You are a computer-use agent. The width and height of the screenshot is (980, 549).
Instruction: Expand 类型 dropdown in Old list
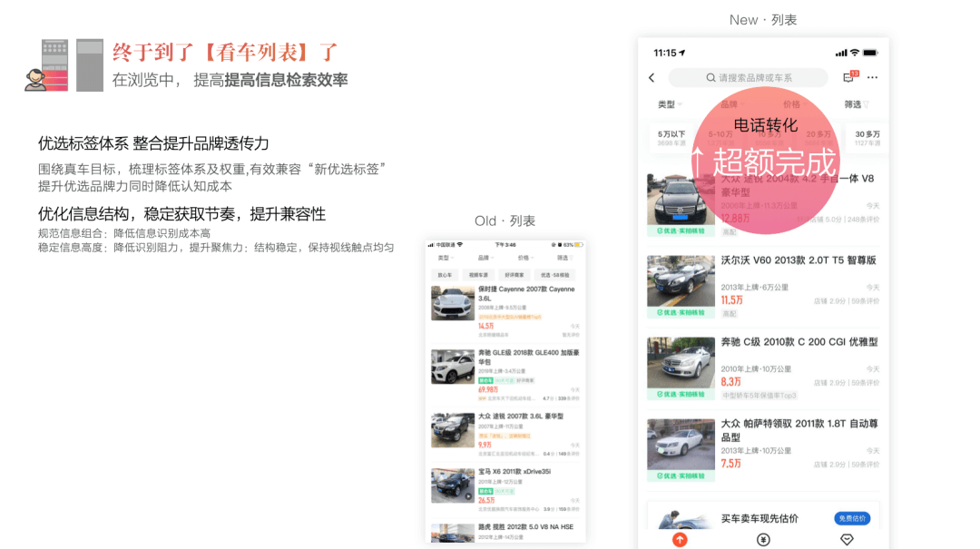[445, 258]
